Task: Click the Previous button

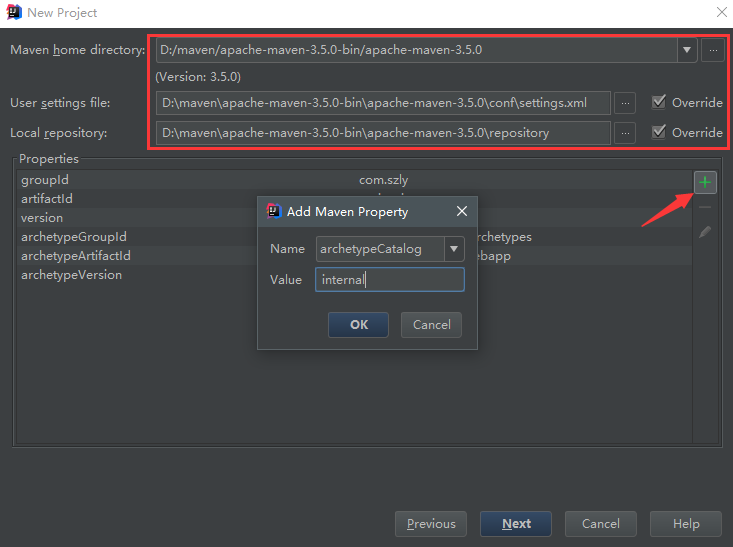Action: (x=431, y=524)
